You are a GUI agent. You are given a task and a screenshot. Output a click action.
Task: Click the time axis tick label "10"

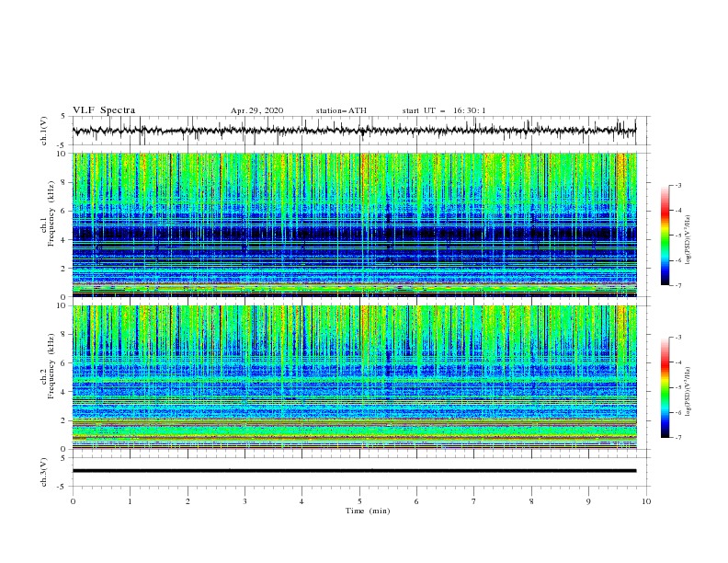(646, 501)
